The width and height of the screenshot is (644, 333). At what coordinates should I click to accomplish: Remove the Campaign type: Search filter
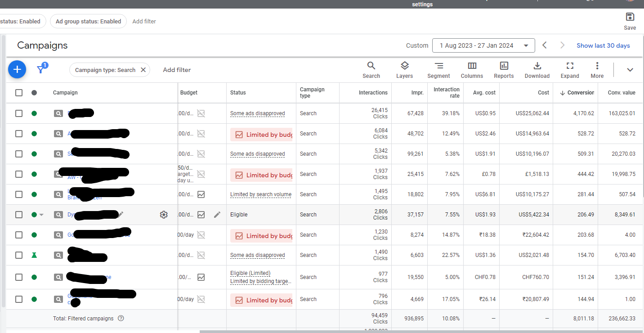click(143, 70)
